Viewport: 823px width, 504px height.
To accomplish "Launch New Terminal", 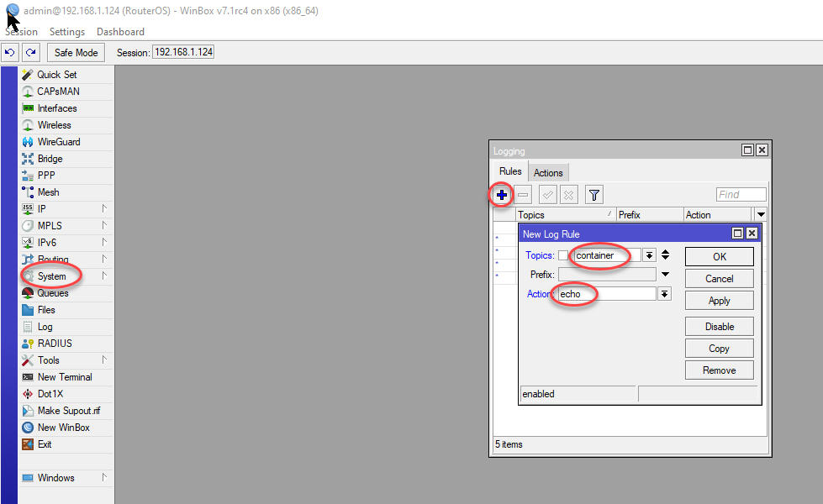I will click(65, 376).
